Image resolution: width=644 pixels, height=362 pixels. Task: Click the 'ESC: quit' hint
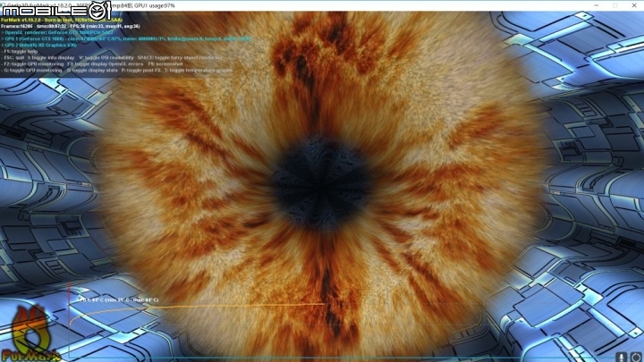(x=13, y=58)
